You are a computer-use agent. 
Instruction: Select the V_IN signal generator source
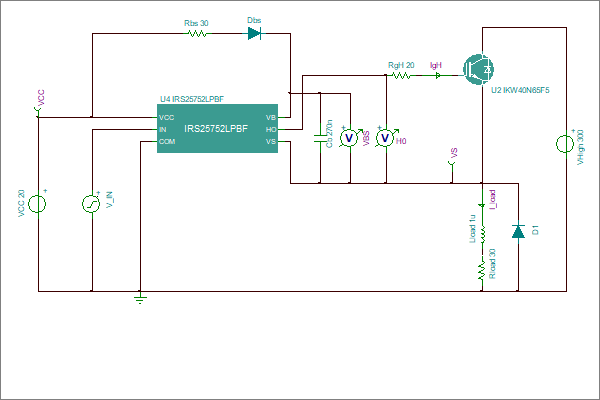(91, 203)
